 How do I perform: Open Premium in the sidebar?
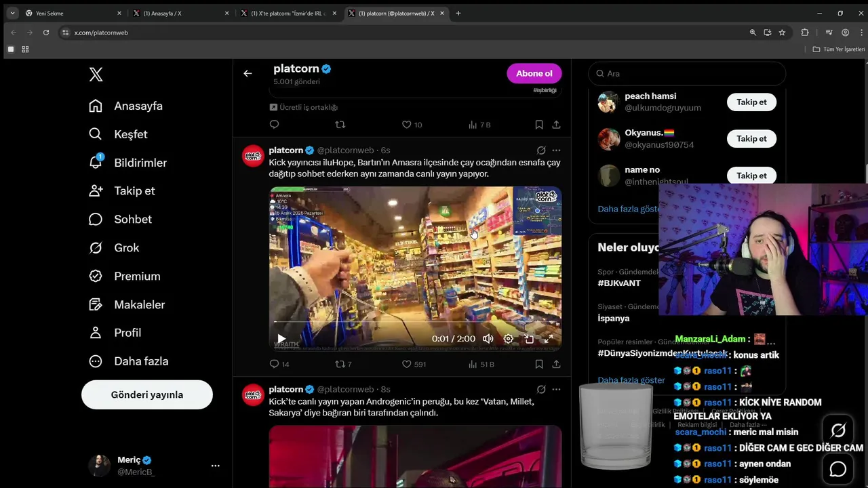pos(125,276)
